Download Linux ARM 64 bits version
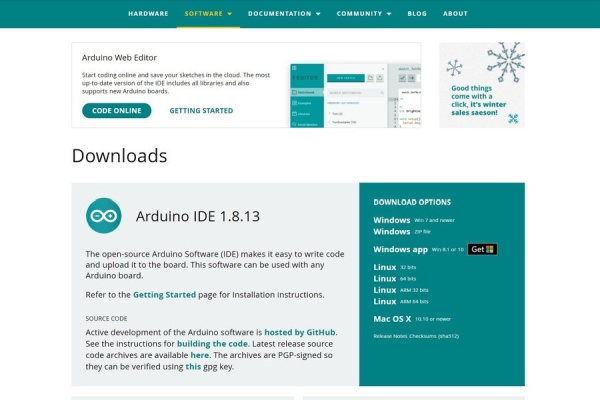Image resolution: width=600 pixels, height=400 pixels. pyautogui.click(x=401, y=302)
